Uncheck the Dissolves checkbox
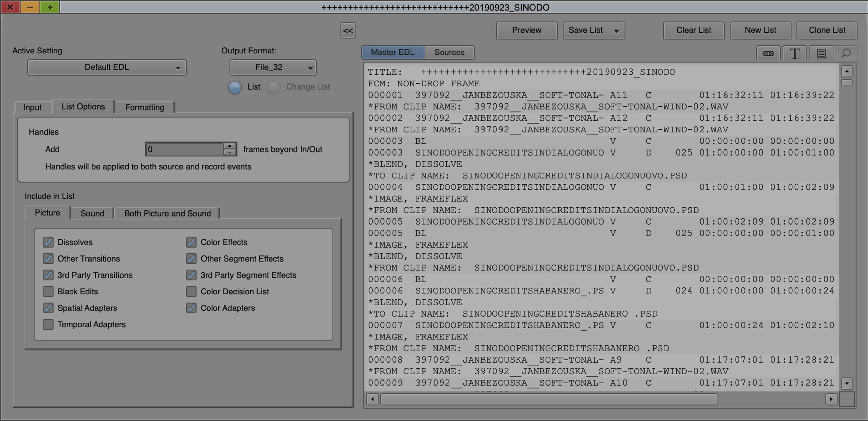This screenshot has height=421, width=868. tap(48, 242)
